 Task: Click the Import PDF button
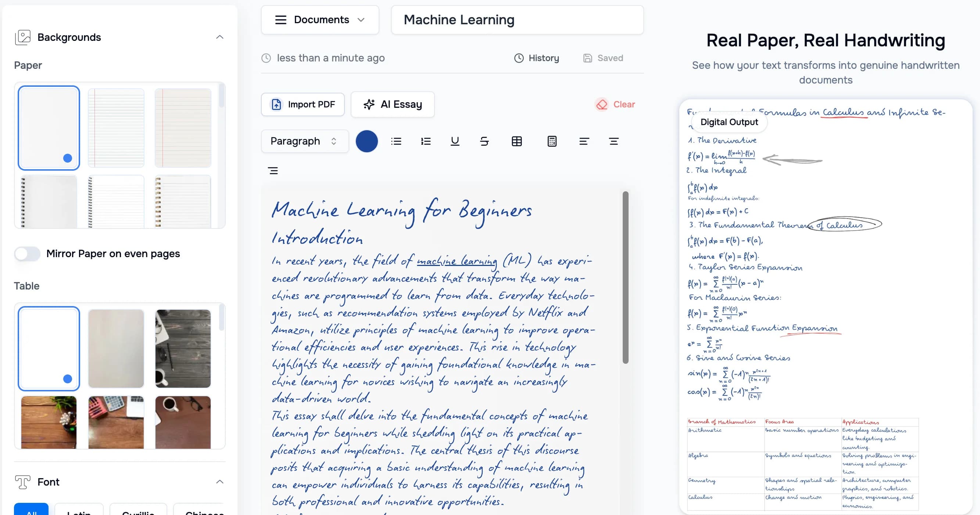(303, 104)
